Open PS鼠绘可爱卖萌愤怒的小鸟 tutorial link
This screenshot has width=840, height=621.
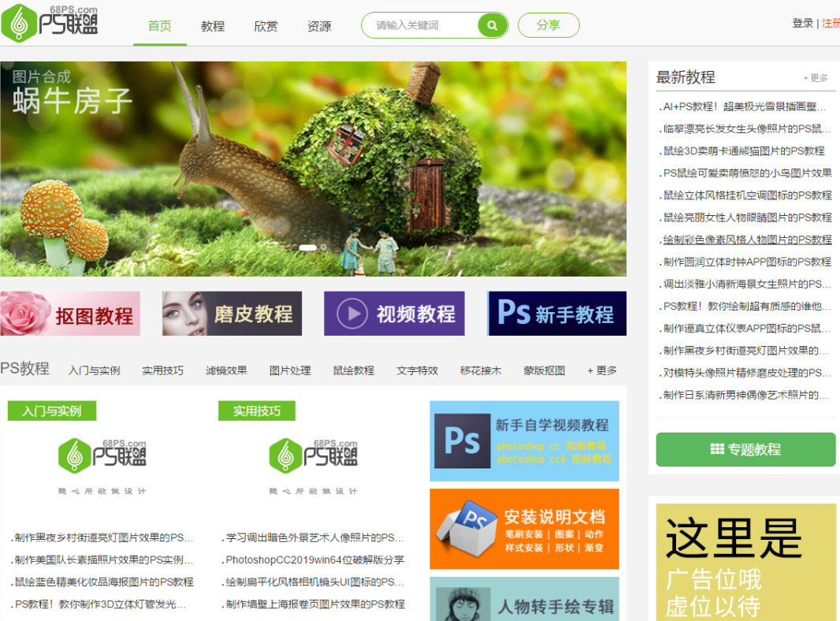(745, 173)
